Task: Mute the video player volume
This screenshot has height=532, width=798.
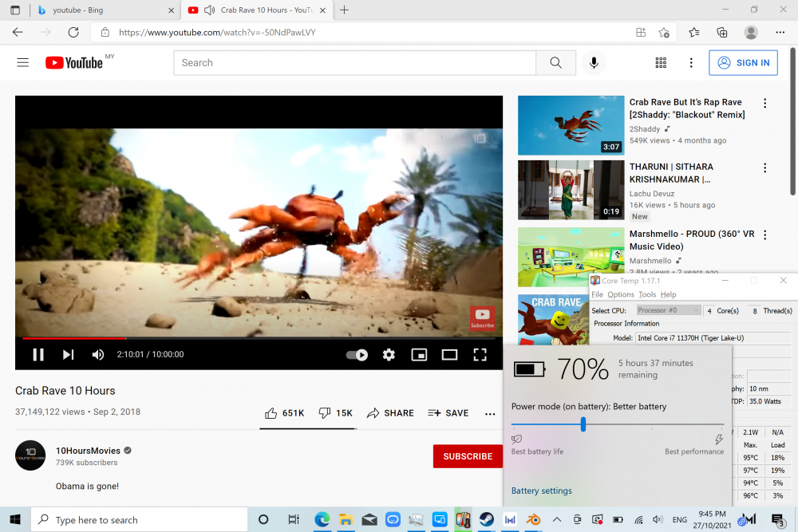Action: click(x=98, y=354)
